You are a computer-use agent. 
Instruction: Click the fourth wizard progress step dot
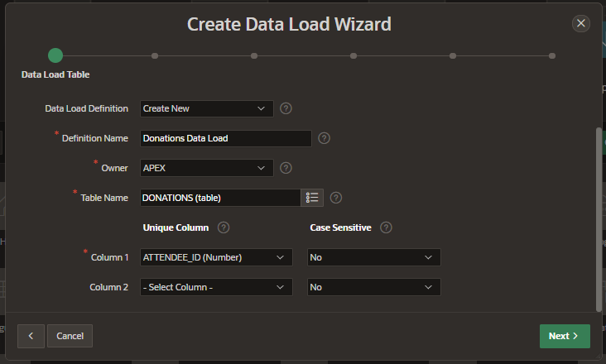point(353,56)
